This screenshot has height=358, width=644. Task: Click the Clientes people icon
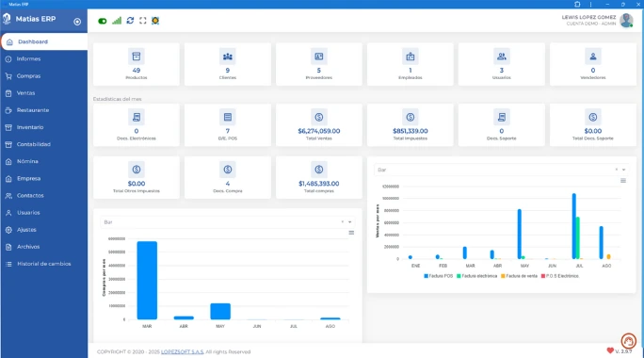tap(228, 57)
